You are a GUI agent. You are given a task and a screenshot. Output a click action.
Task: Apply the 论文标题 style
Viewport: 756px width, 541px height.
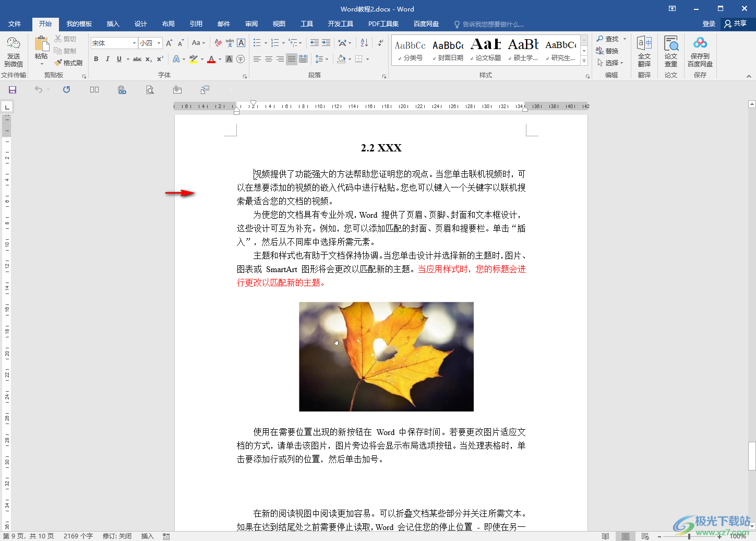coord(486,50)
